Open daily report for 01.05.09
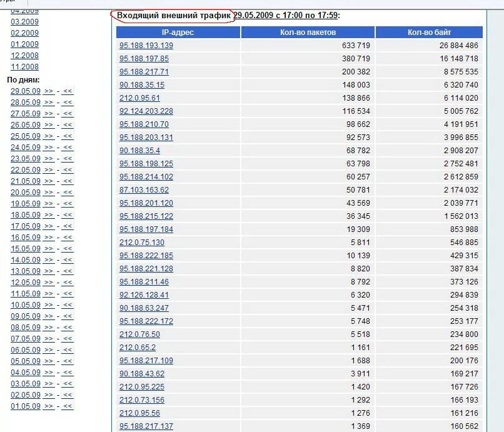 click(x=26, y=406)
